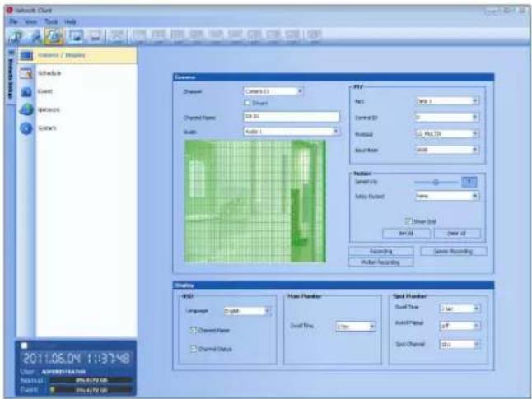Open the Relay Output dropdown
The image size is (532, 399).
[x=447, y=196]
